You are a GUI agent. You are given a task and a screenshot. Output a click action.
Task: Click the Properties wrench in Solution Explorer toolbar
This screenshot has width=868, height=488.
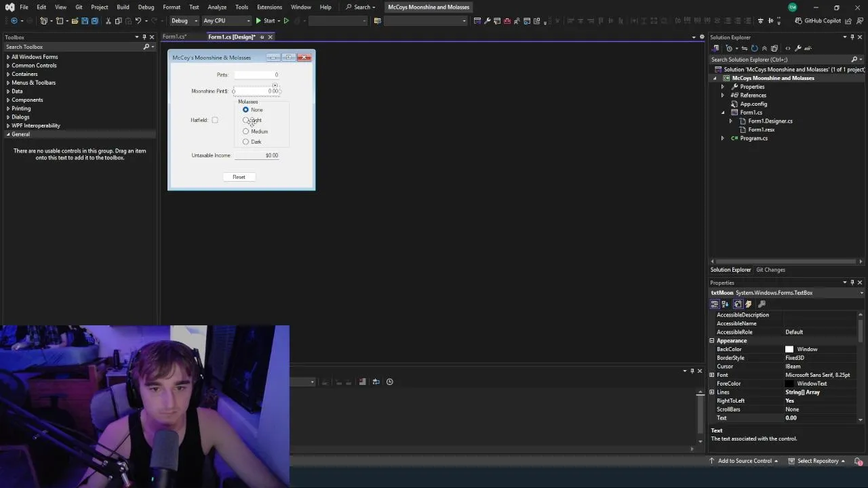click(x=797, y=48)
